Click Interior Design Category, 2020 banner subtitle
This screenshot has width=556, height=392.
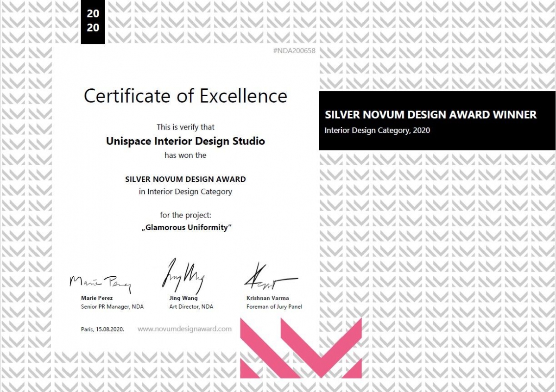377,131
